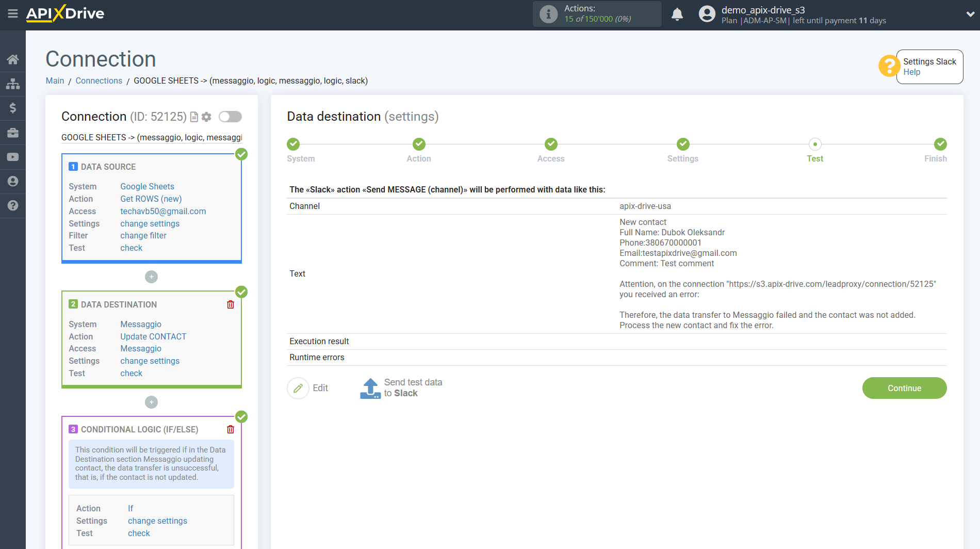Go to the Settings step

point(683,144)
